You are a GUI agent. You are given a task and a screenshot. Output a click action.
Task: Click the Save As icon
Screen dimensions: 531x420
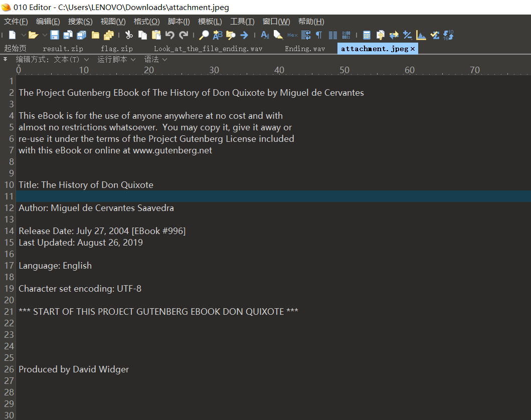tap(68, 35)
